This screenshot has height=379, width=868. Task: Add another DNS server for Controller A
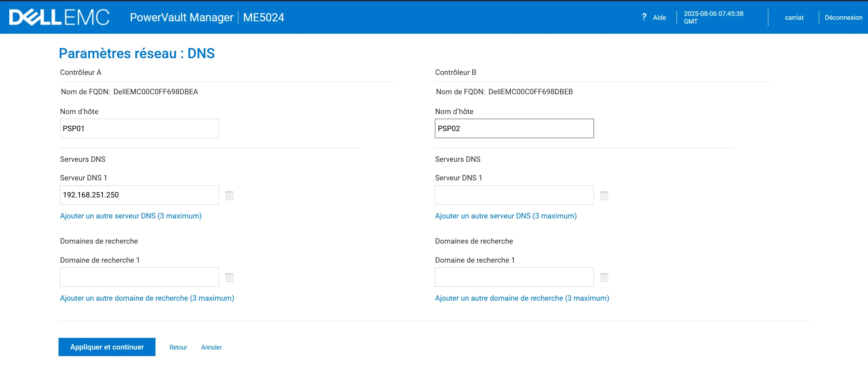[x=131, y=216]
